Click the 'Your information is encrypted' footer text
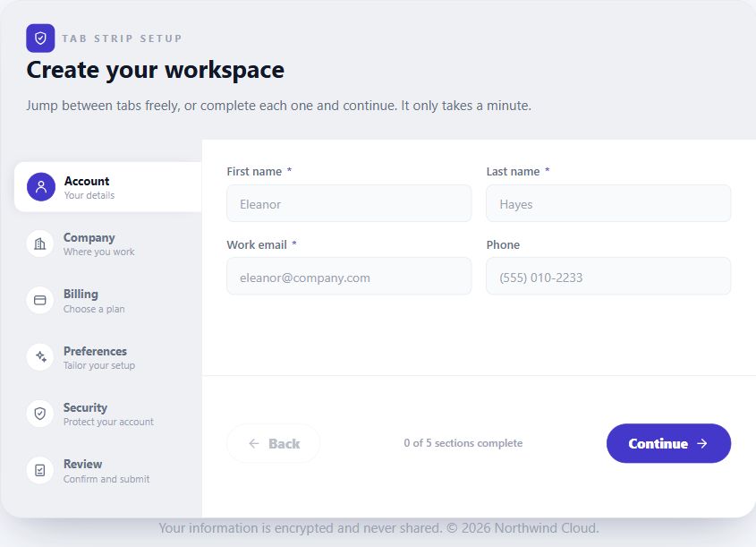 379,528
